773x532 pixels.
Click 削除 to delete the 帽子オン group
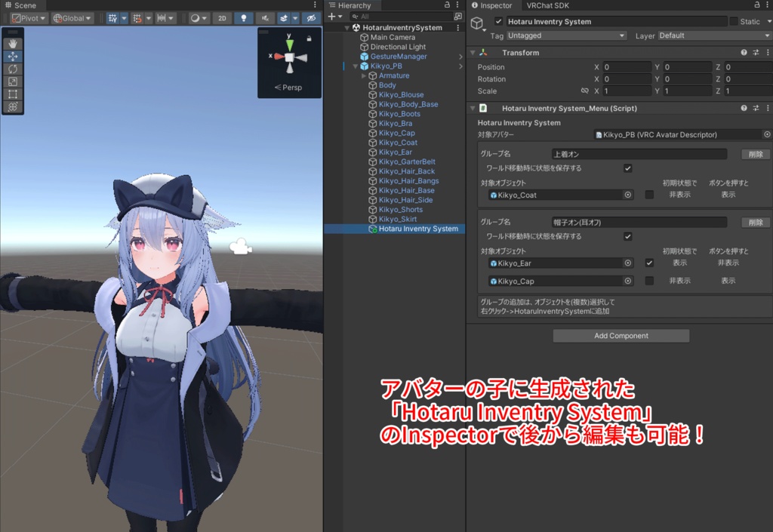pyautogui.click(x=755, y=222)
